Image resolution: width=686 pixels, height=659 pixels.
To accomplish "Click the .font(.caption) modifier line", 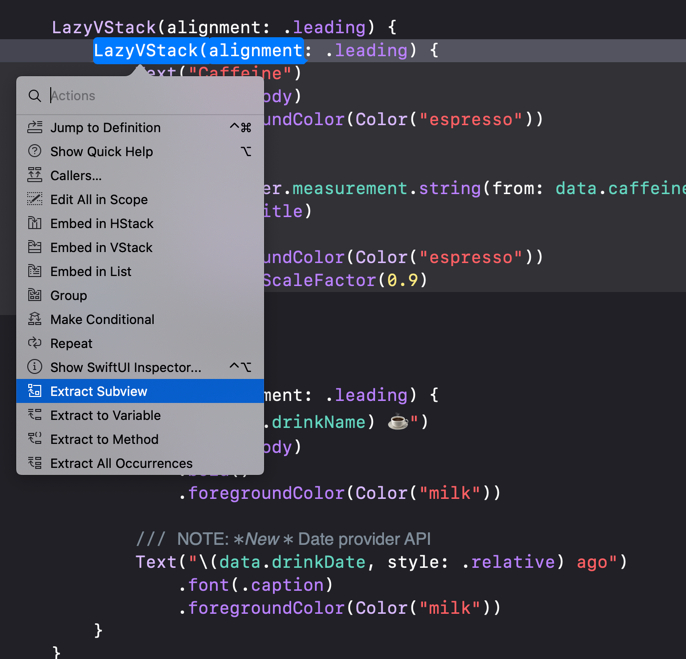I will click(256, 585).
